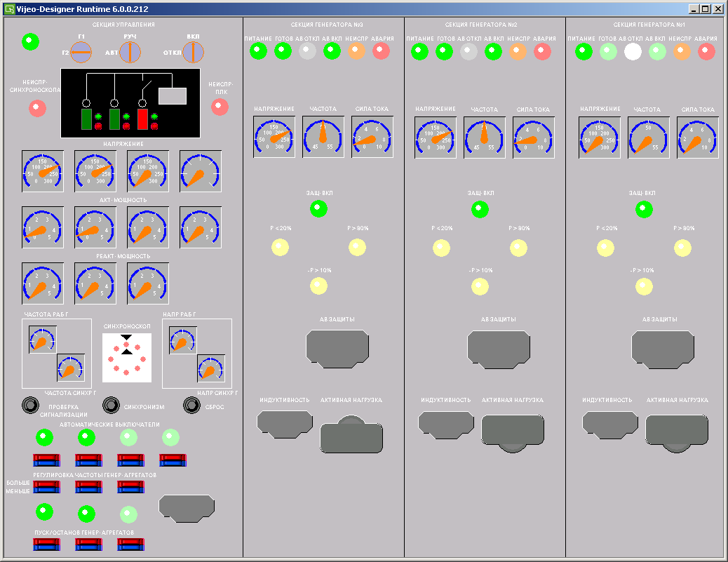This screenshot has height=562, width=728.
Task: Click the red breaker block in mimic diagram
Action: (142, 119)
